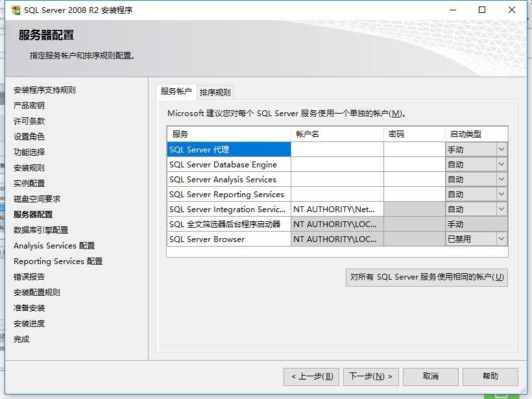Open startup type dropdown for Integration Services
Image resolution: width=532 pixels, height=399 pixels.
click(x=501, y=209)
